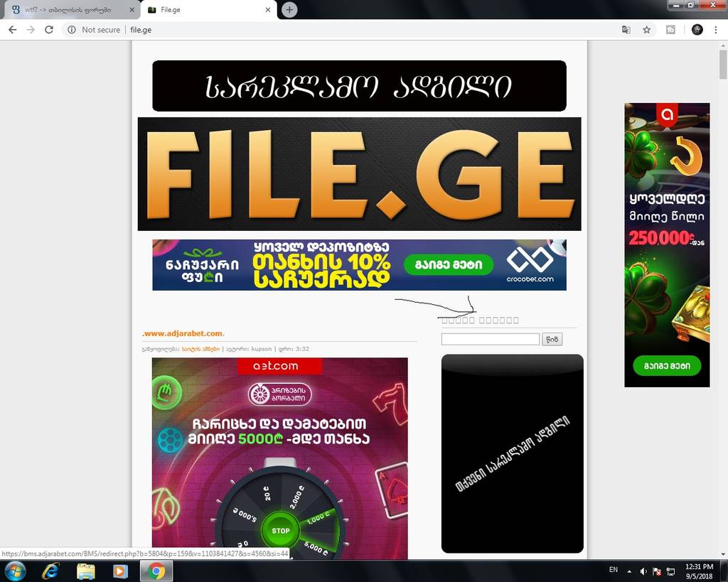Screen dimensions: 728x582
Task: Open the www.adjarabet.com post title
Action: [183, 333]
